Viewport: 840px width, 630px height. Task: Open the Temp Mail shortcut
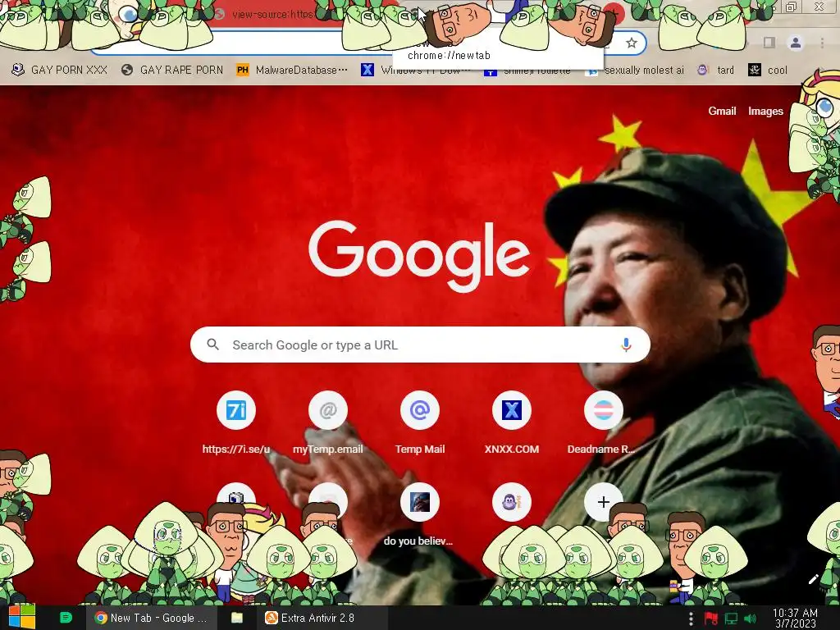click(x=420, y=423)
